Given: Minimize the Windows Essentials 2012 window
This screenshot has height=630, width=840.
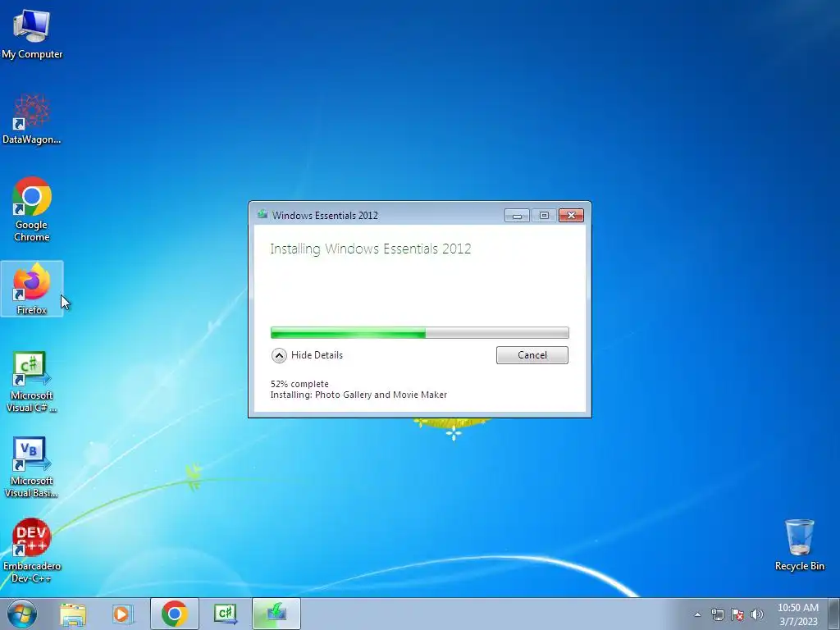Looking at the screenshot, I should [x=517, y=216].
